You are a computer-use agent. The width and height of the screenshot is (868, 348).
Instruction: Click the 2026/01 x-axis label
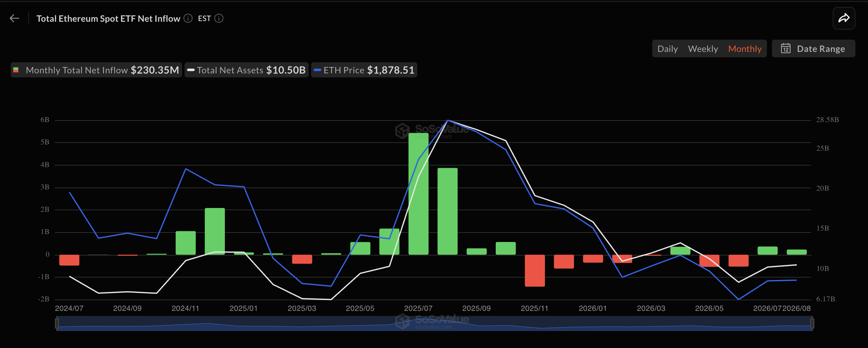click(x=593, y=308)
